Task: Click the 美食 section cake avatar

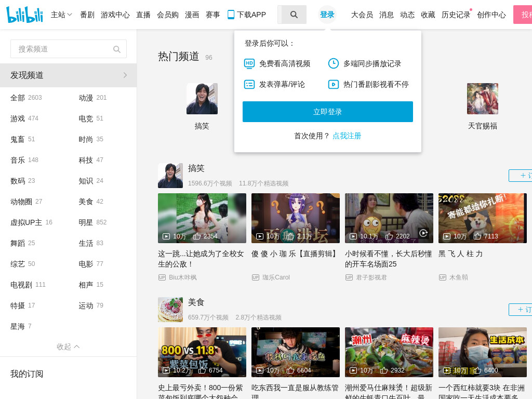Action: pyautogui.click(x=170, y=310)
